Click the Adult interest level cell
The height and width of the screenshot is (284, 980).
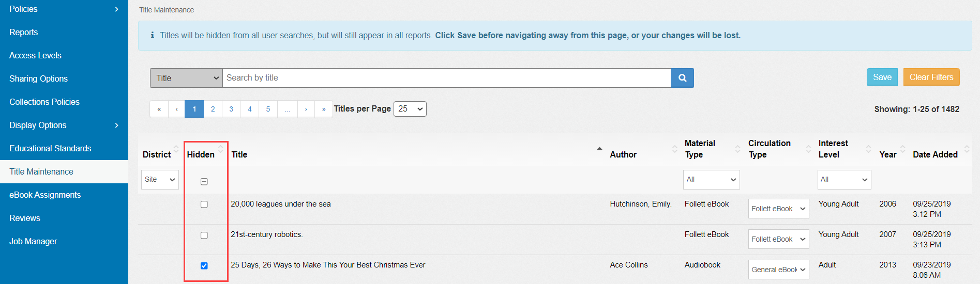[x=827, y=265]
